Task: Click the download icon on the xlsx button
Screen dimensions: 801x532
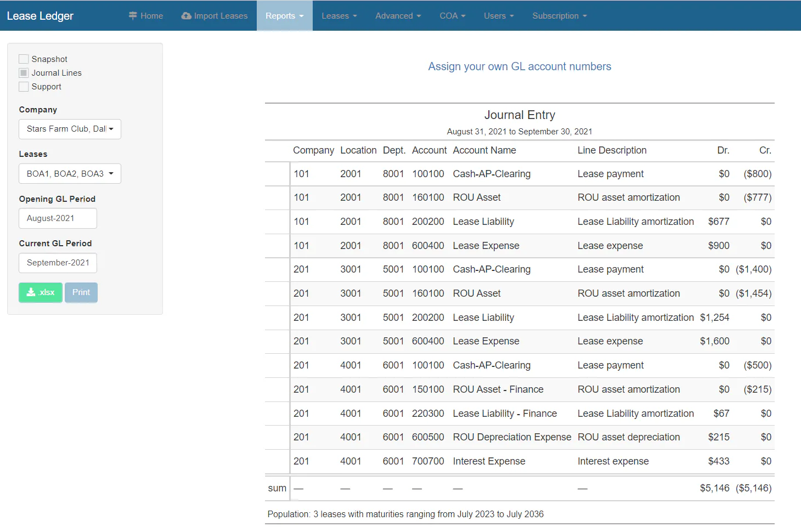Action: [x=32, y=292]
